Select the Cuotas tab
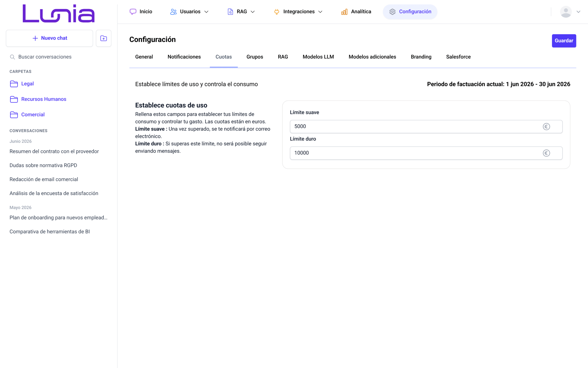The image size is (588, 368). 223,57
